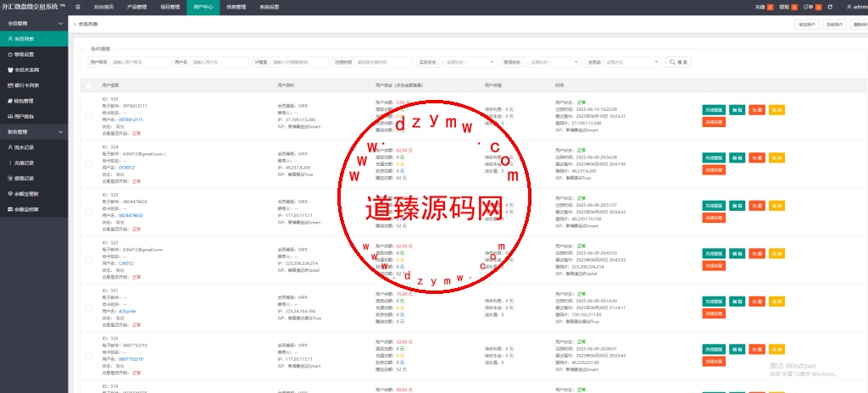
Task: Click 关闭交易 for user ID 525
Action: (714, 122)
